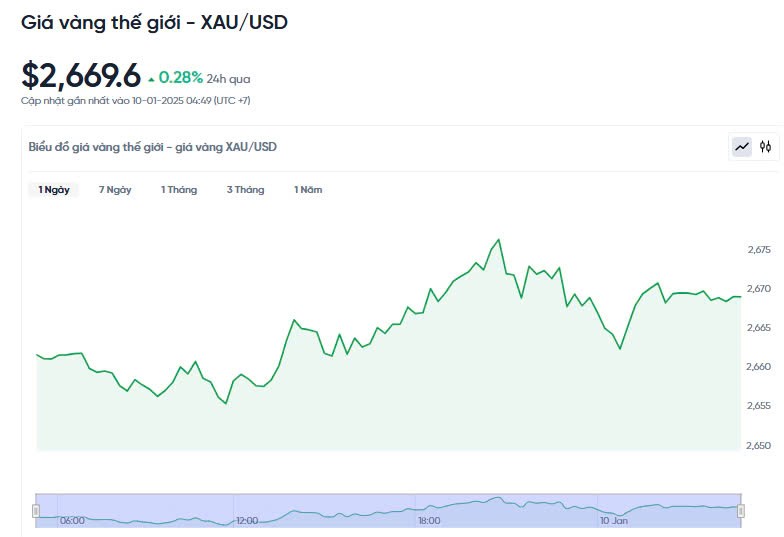Viewport: 784px width, 537px height.
Task: Click the 18:00 marker in the navigator
Action: click(x=429, y=521)
